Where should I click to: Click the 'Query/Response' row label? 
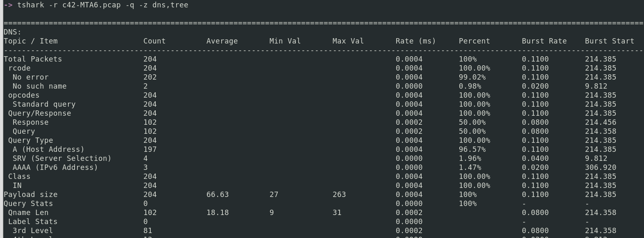[x=40, y=113]
